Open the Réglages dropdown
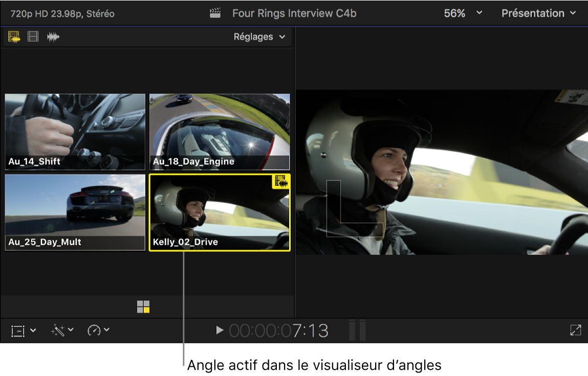Screen dimensions: 588x376 click(259, 36)
